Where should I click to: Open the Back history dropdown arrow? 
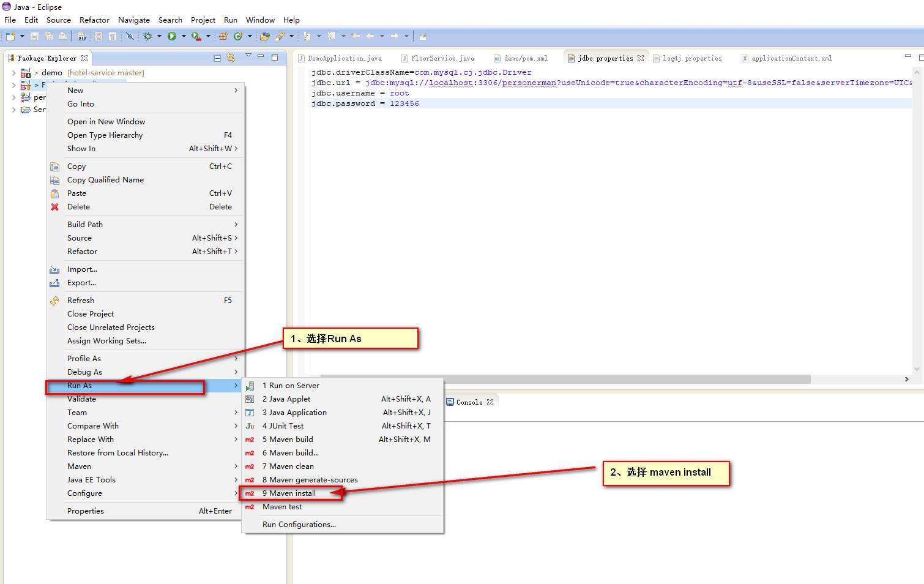tap(382, 37)
